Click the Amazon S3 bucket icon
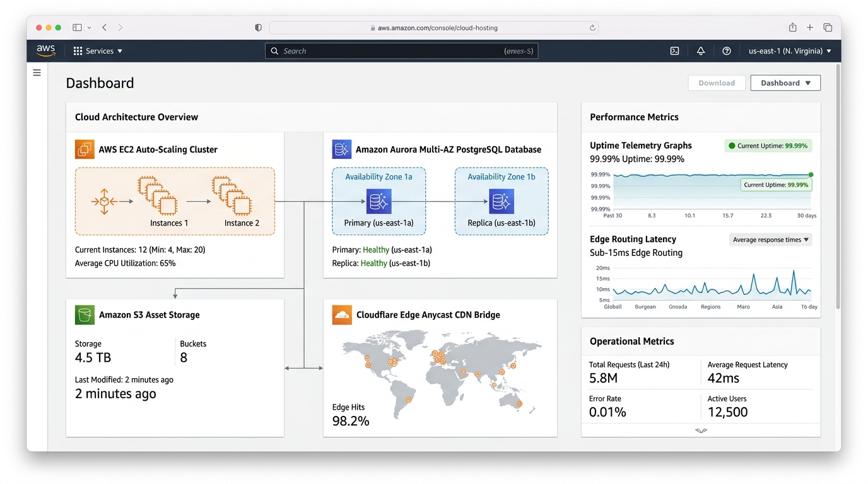The image size is (868, 484). pos(85,314)
